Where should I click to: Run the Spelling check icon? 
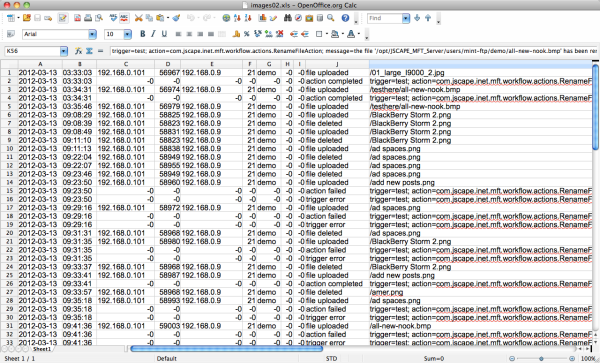(x=113, y=18)
